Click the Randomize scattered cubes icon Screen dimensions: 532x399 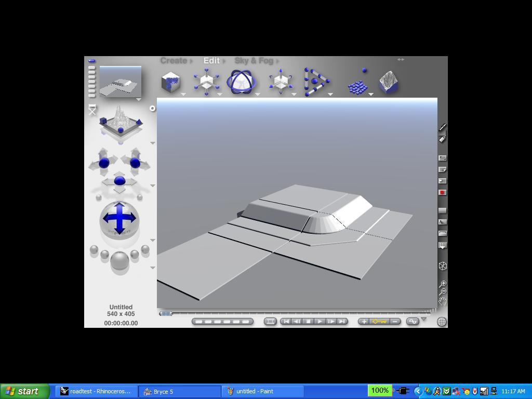(358, 83)
